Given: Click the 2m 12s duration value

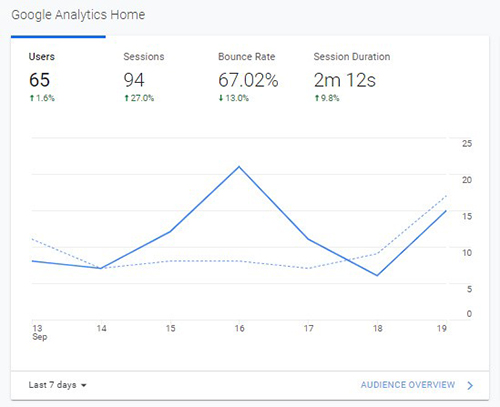Looking at the screenshot, I should pyautogui.click(x=345, y=80).
